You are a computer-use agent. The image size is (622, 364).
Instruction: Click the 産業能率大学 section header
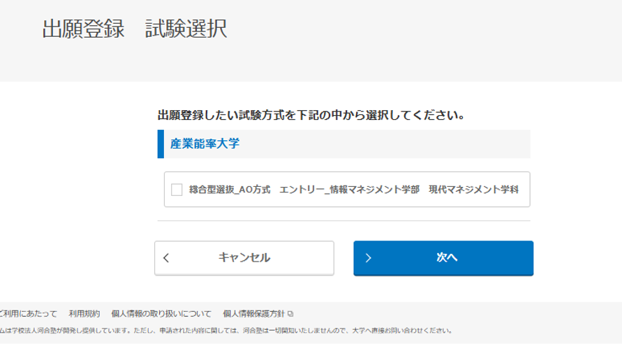click(x=205, y=144)
